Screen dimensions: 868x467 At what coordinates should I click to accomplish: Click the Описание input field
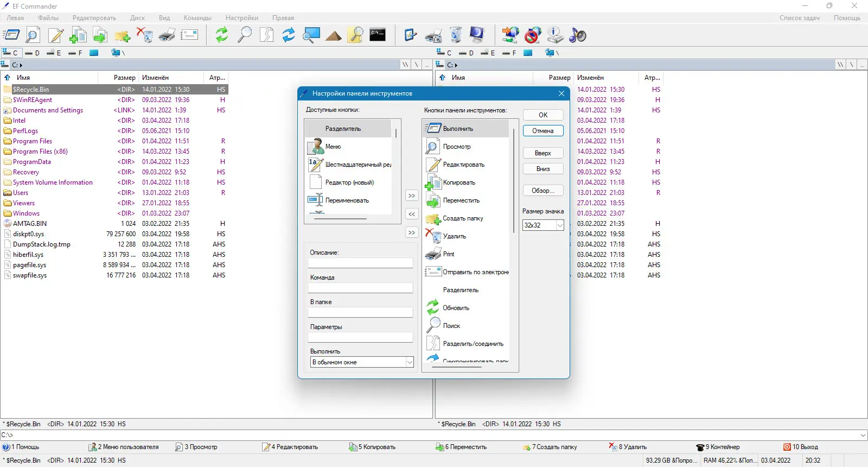click(x=361, y=263)
